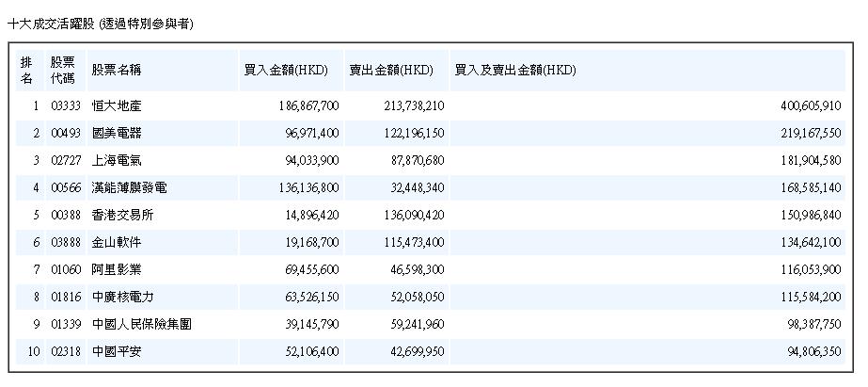Image resolution: width=868 pixels, height=387 pixels.
Task: Select stock name 上海電氣
Action: click(x=117, y=160)
